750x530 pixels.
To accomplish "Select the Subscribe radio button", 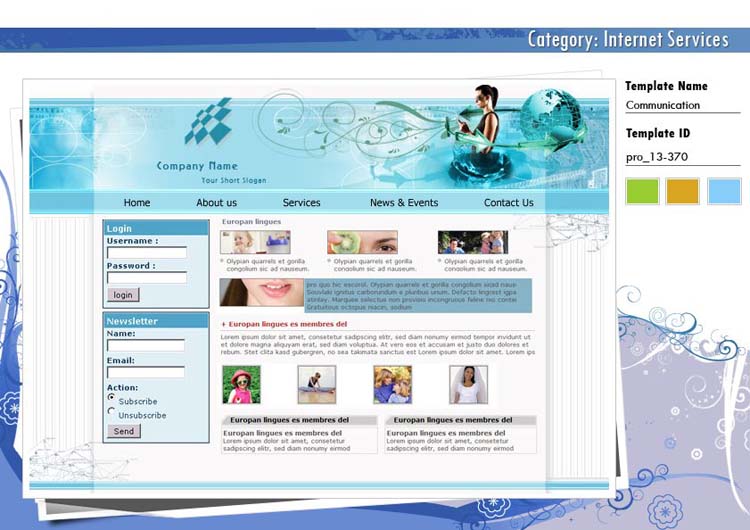I will coord(112,398).
